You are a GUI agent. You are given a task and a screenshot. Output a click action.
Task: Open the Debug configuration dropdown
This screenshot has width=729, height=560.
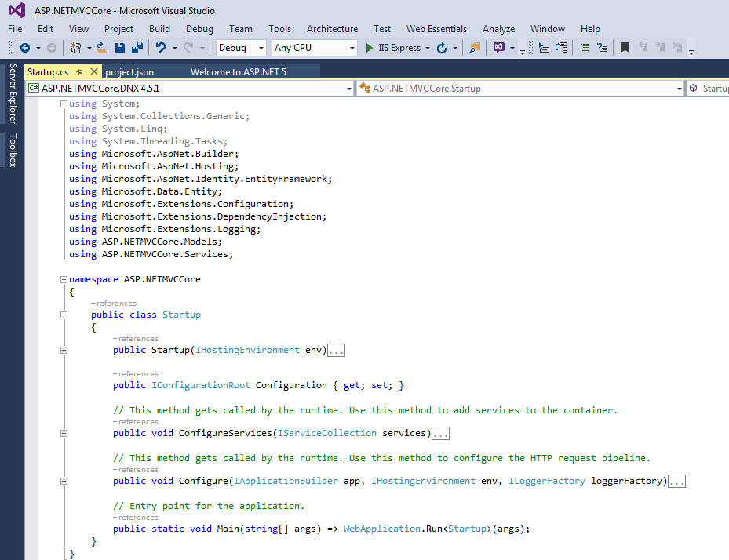(x=241, y=48)
